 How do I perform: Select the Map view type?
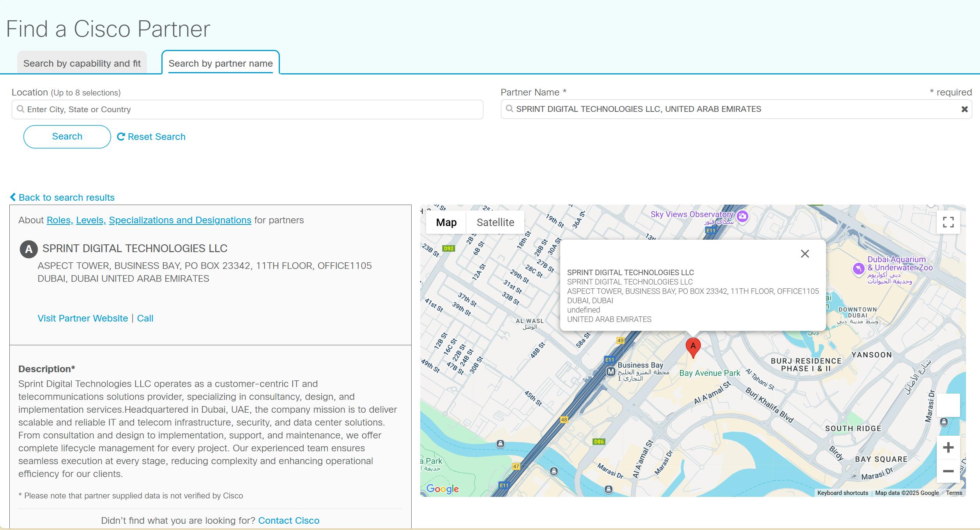[446, 223]
